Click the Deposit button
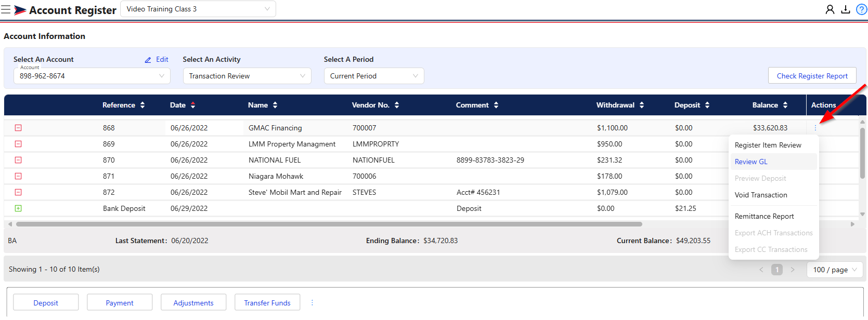This screenshot has height=320, width=868. [x=46, y=302]
